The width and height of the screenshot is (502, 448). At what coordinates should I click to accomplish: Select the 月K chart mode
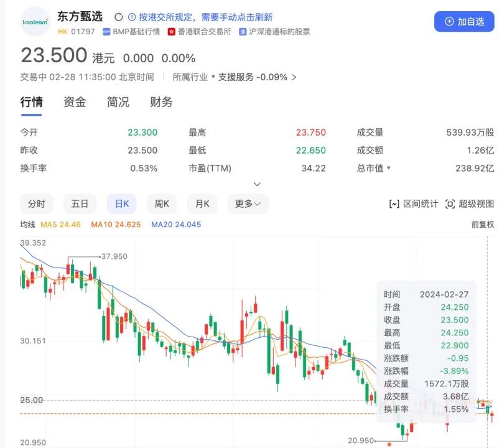[202, 203]
